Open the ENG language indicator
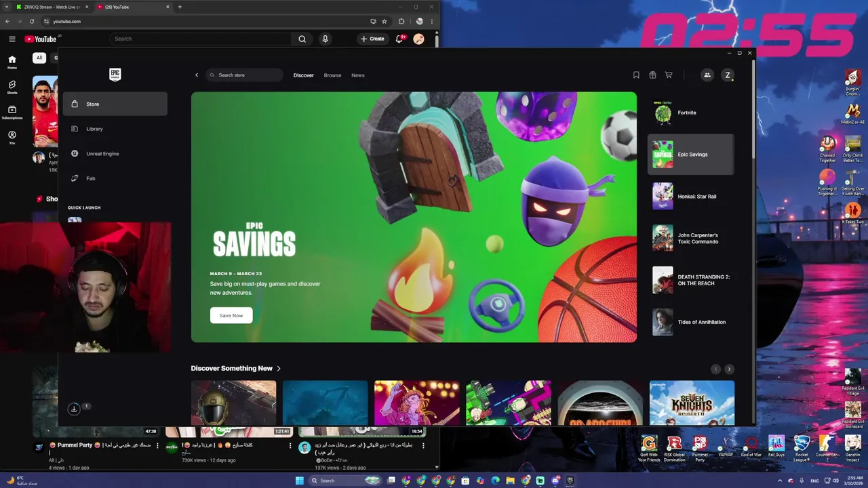 pos(814,481)
